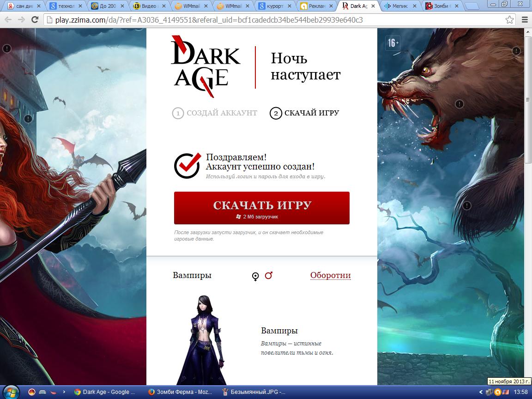
Task: Click the taskbar clock showing 13:58
Action: [521, 392]
